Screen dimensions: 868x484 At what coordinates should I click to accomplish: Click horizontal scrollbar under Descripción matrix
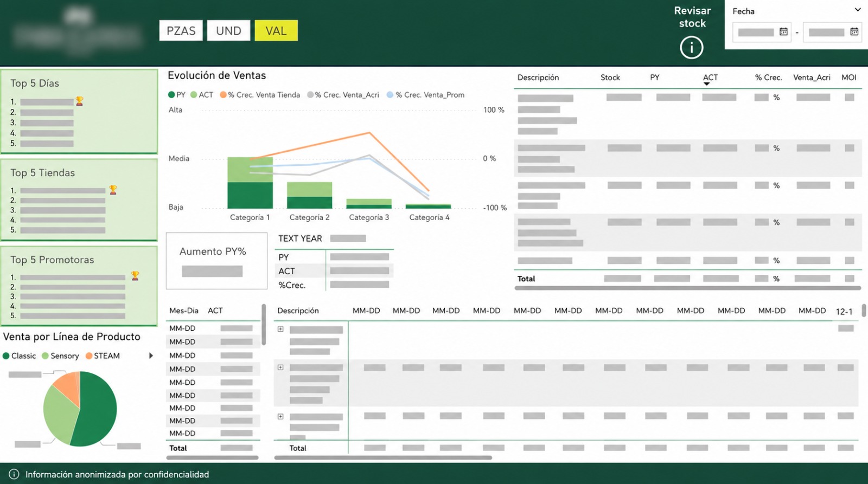pyautogui.click(x=383, y=458)
